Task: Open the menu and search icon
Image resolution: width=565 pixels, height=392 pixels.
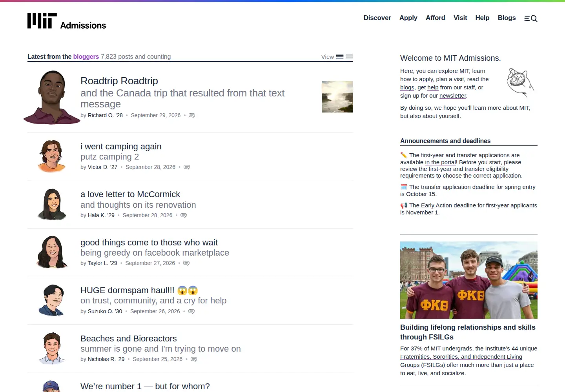Action: 531,18
